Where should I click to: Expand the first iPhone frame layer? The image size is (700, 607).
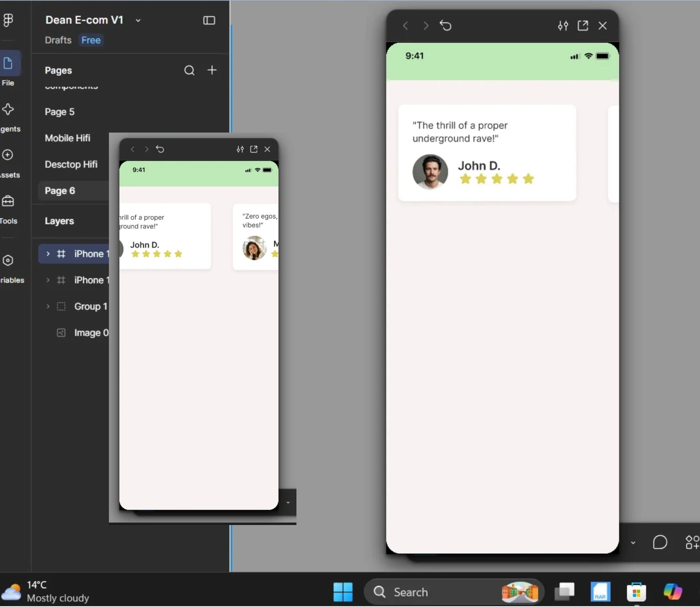[x=48, y=254]
